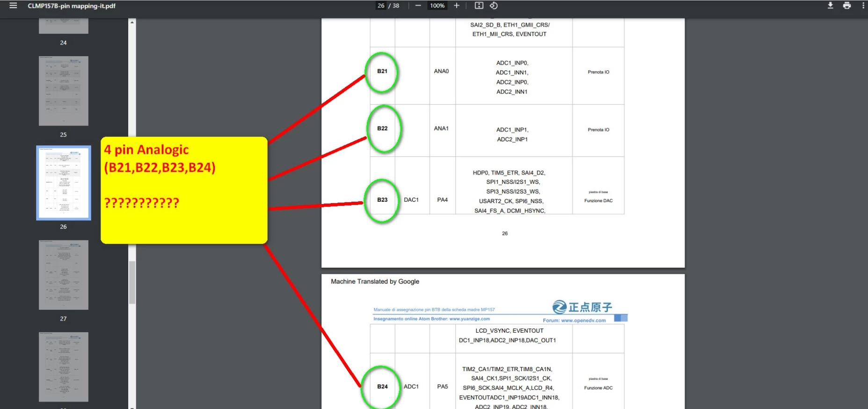Edit the current page number field

point(381,6)
